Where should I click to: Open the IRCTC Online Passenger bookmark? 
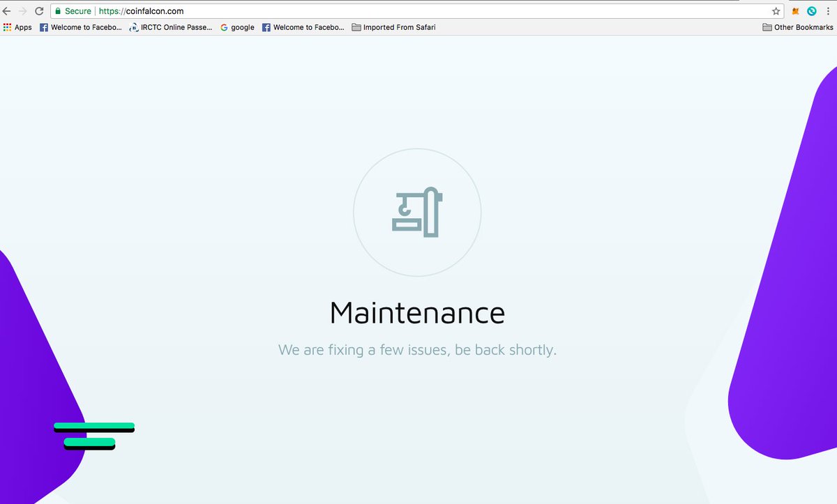coord(171,27)
